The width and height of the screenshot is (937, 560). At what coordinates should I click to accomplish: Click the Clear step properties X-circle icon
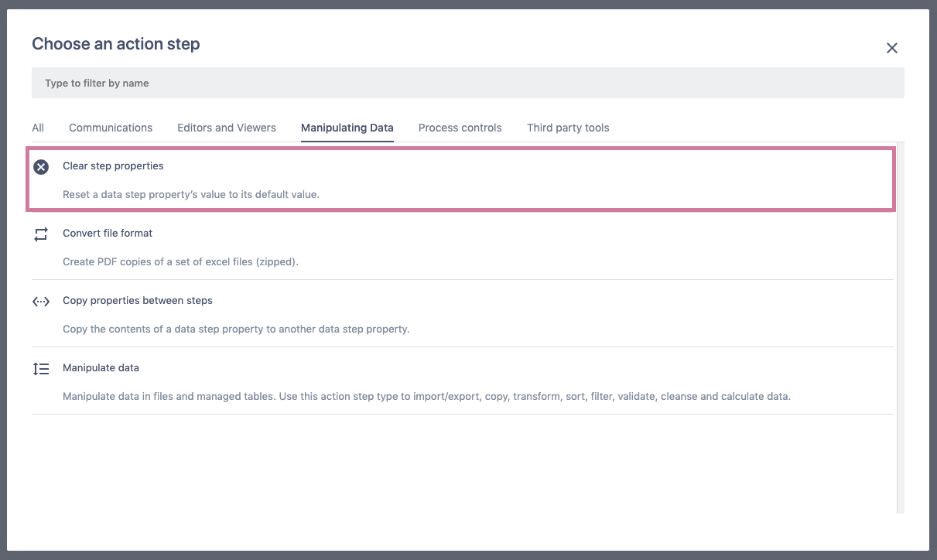[41, 167]
